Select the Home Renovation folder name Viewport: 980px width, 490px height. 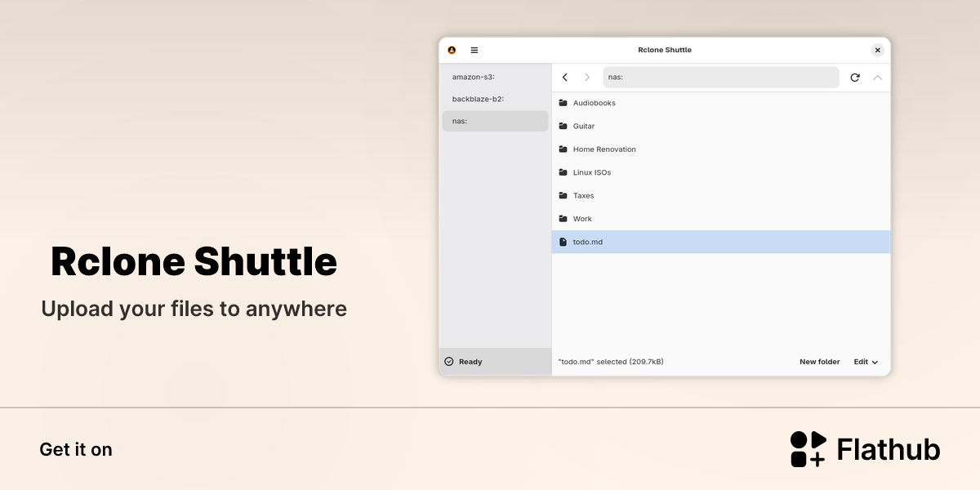[x=604, y=149]
